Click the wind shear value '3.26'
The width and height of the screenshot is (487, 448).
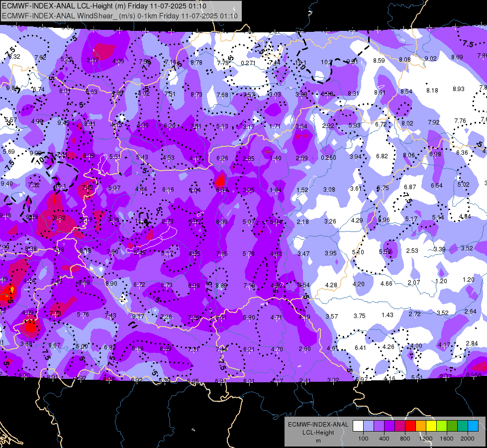(x=330, y=222)
